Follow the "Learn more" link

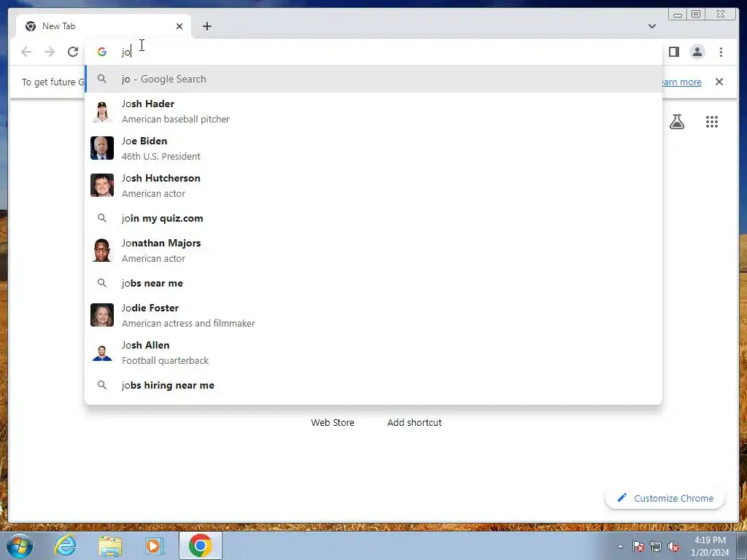[x=682, y=82]
